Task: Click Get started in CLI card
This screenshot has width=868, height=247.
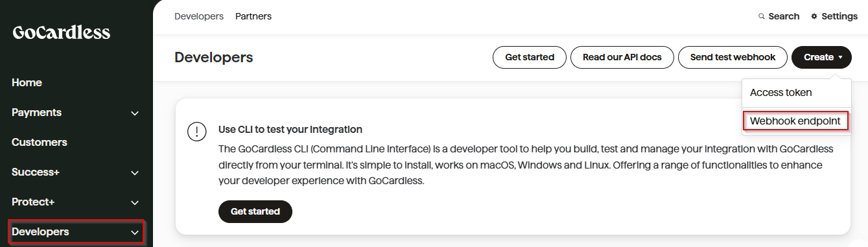Action: (255, 211)
